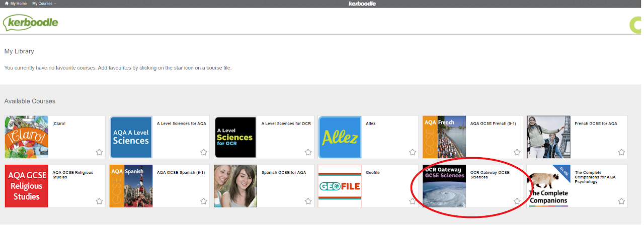This screenshot has height=234, width=644.
Task: Click the green Kerboodle logo
Action: [x=31, y=22]
